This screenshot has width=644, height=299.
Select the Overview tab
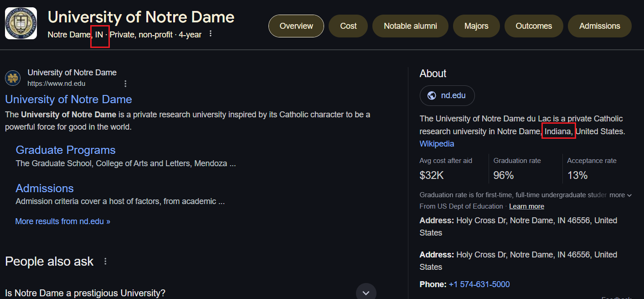296,26
